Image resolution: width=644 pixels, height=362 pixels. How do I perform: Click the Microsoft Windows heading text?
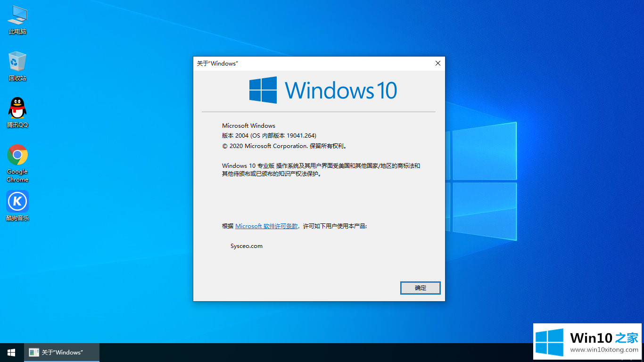tap(248, 126)
